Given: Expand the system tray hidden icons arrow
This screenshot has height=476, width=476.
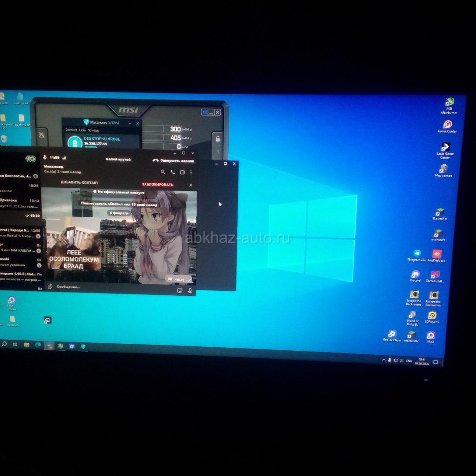Looking at the screenshot, I should (383, 360).
